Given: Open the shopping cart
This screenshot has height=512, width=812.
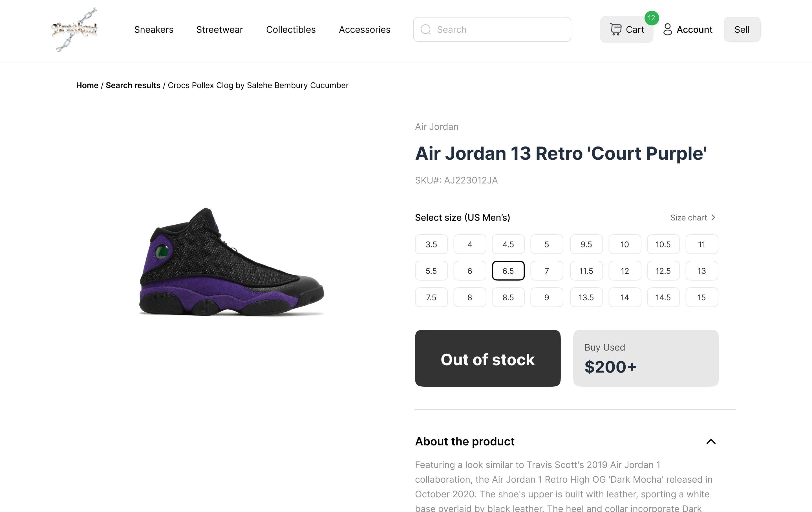Looking at the screenshot, I should click(626, 29).
